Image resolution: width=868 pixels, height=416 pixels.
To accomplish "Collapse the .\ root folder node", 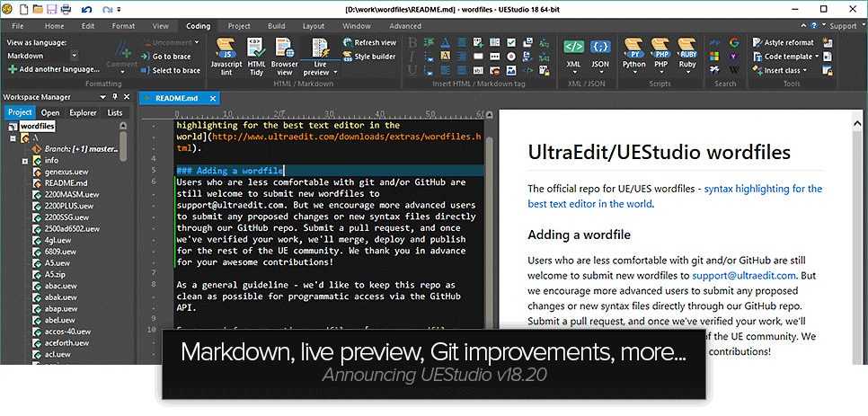I will (13, 138).
